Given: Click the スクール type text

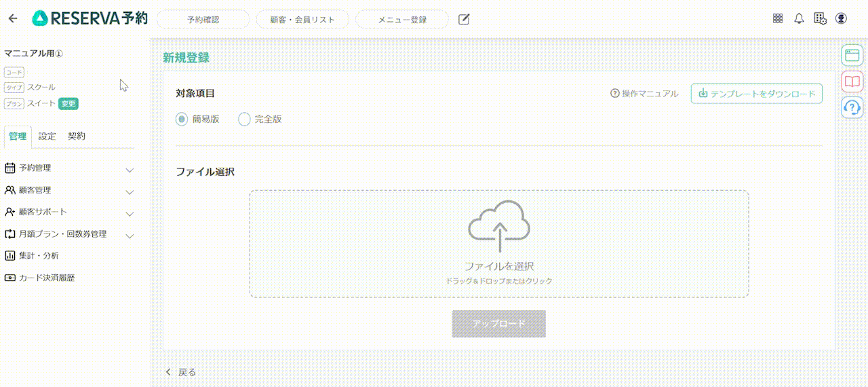Looking at the screenshot, I should tap(41, 88).
